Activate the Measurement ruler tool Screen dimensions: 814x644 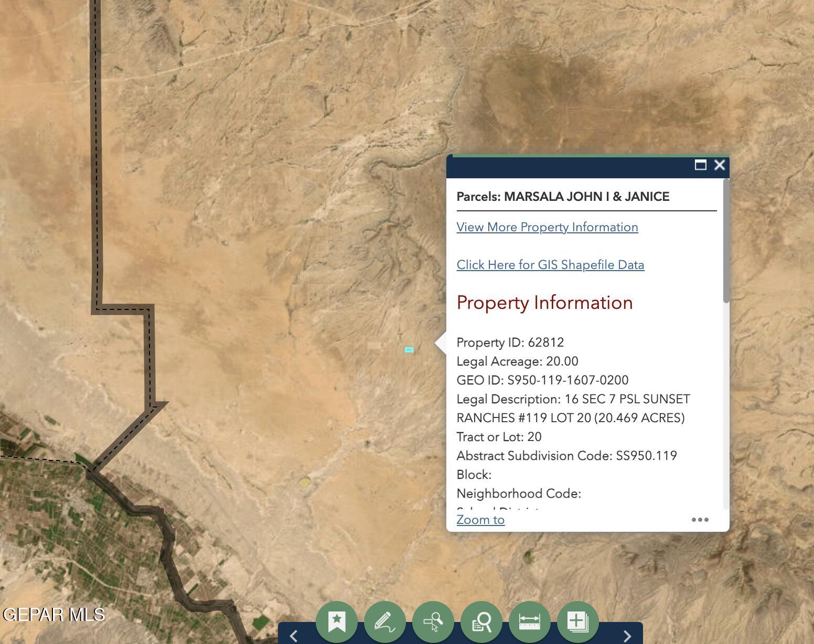click(530, 621)
